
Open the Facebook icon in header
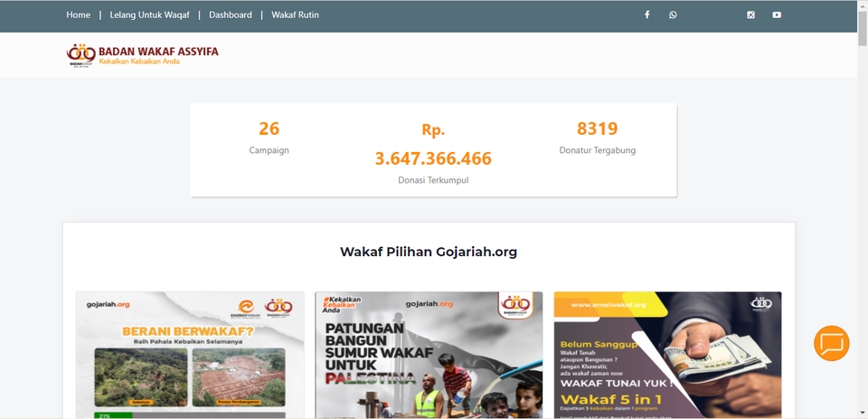click(646, 15)
